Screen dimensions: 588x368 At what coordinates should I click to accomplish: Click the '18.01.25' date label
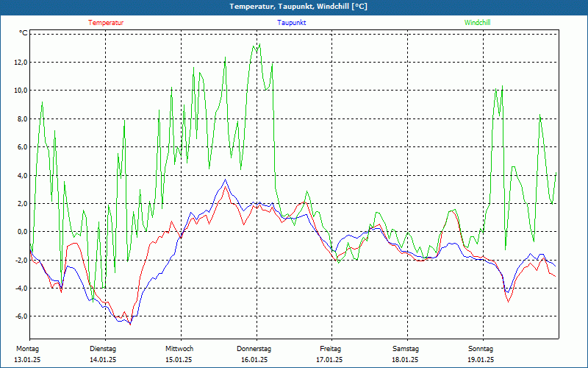click(x=405, y=360)
